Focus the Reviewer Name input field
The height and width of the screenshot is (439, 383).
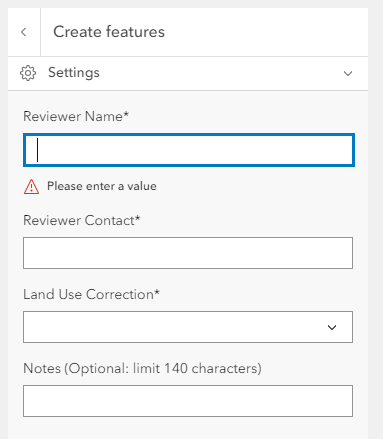click(x=189, y=150)
